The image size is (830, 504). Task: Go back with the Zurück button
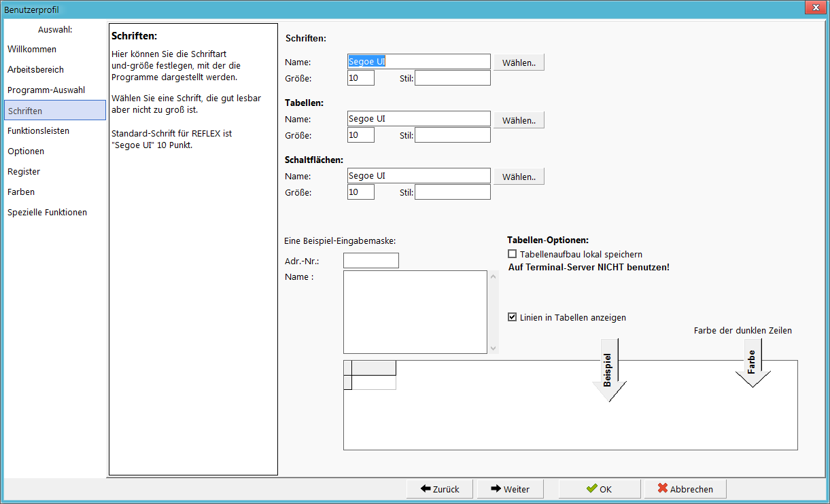[x=440, y=489]
